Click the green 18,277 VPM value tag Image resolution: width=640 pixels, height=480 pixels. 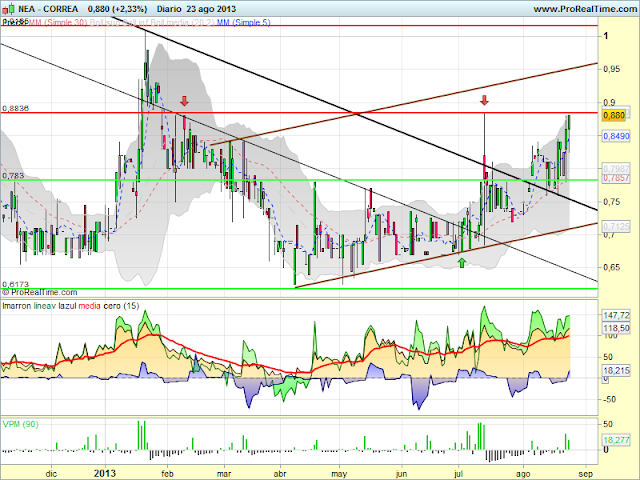pos(616,440)
